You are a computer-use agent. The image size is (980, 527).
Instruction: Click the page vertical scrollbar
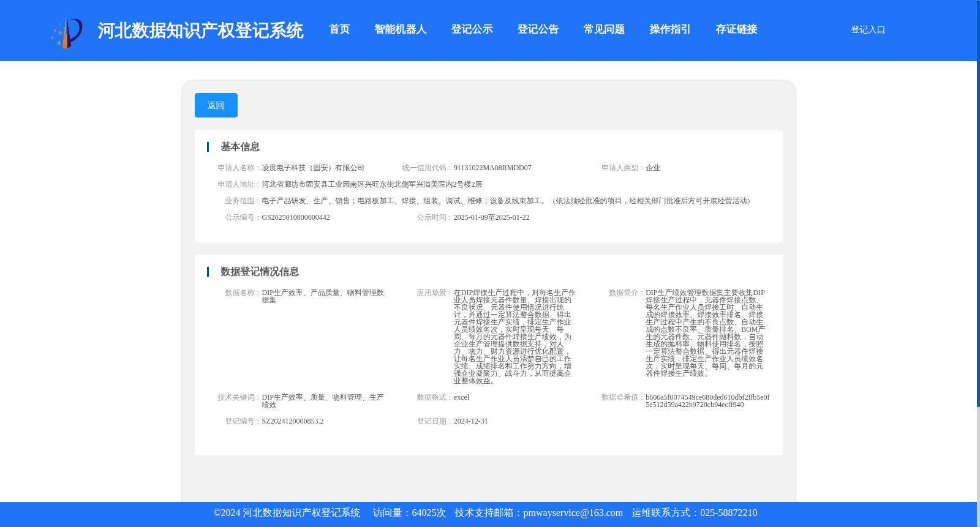pos(978,204)
